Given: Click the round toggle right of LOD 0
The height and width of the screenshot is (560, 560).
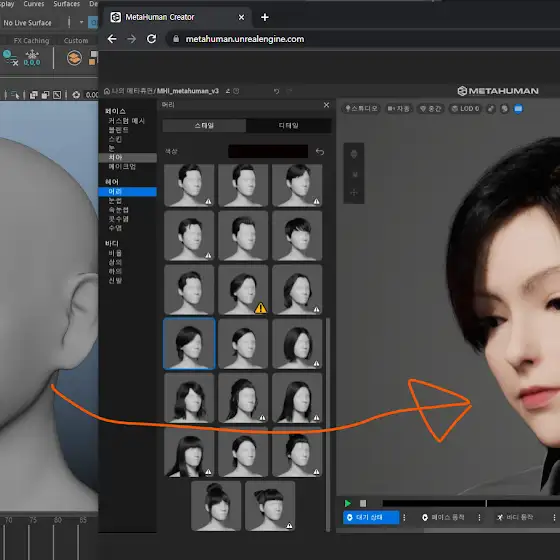Looking at the screenshot, I should [x=491, y=109].
